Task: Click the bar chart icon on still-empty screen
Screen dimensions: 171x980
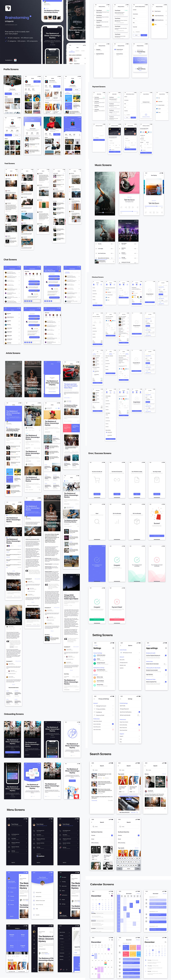Action: point(117,522)
